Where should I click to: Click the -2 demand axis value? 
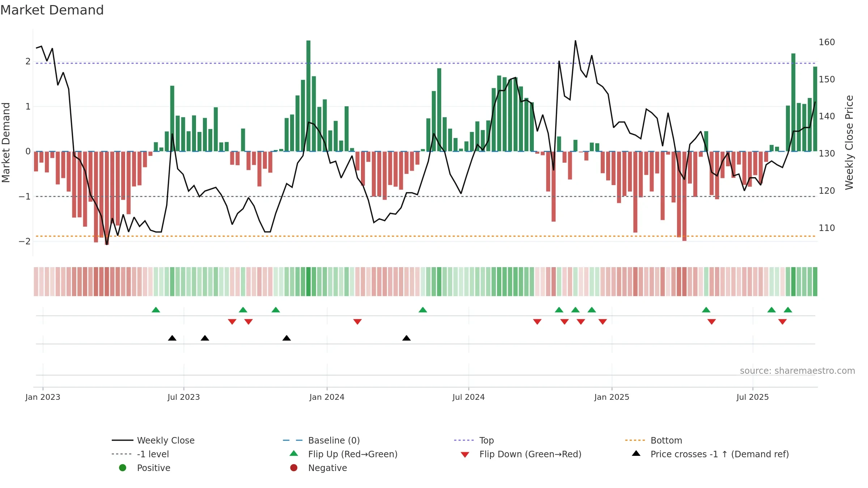click(25, 241)
